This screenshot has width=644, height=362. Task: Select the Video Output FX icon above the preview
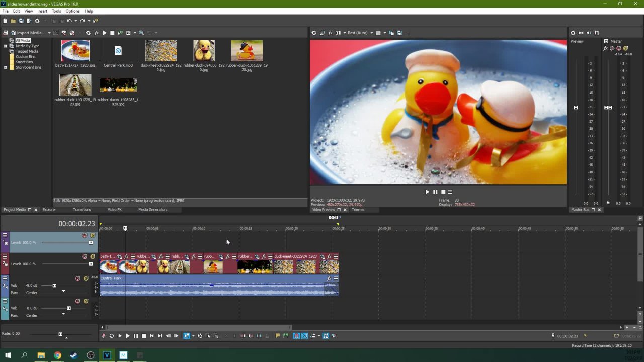[330, 33]
